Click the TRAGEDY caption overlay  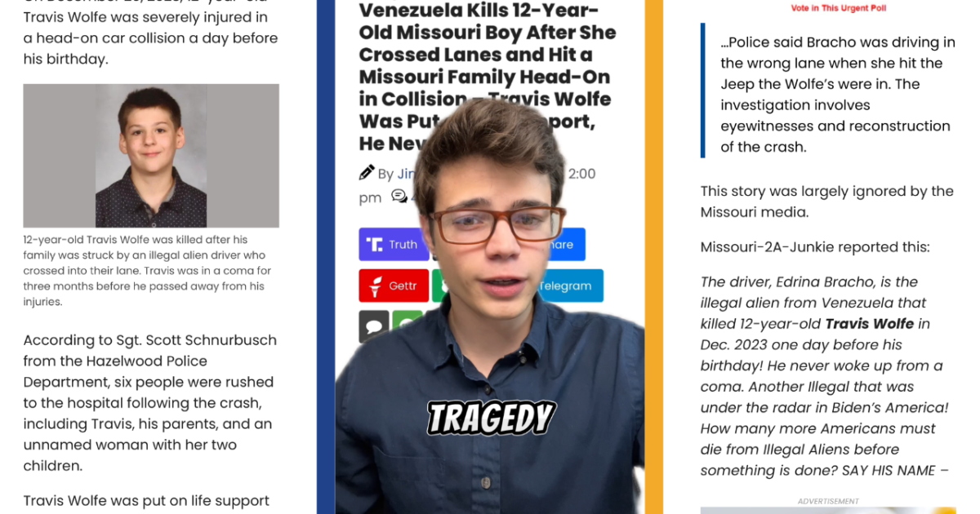point(492,418)
